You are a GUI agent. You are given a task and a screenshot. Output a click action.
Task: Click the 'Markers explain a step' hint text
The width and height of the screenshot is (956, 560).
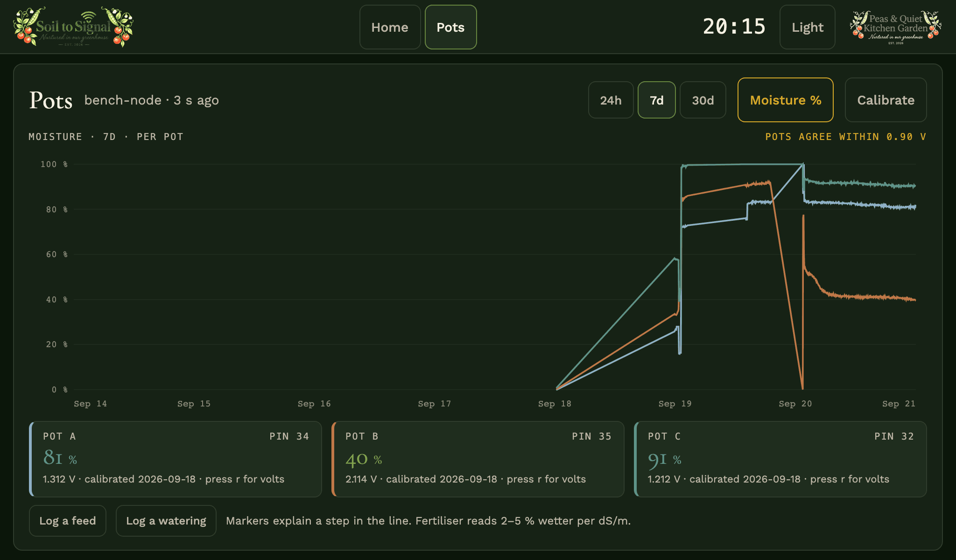coord(428,521)
